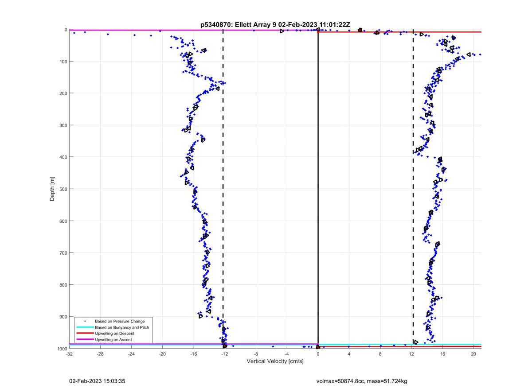Click the y-axis tick label 600
The height and width of the screenshot is (392, 532).
tap(63, 221)
